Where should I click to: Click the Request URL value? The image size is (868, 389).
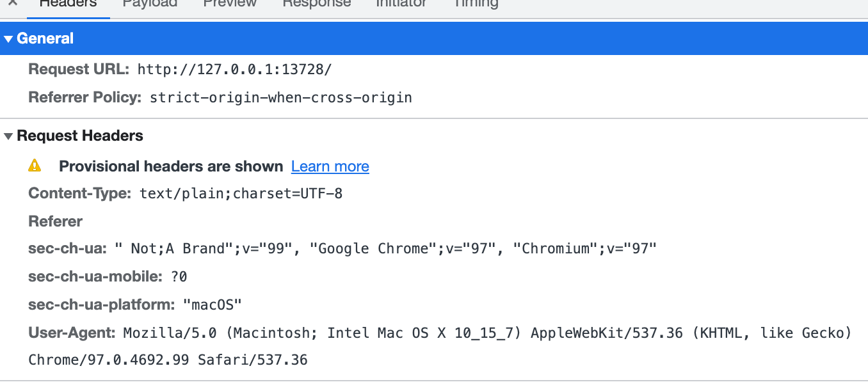pos(234,70)
